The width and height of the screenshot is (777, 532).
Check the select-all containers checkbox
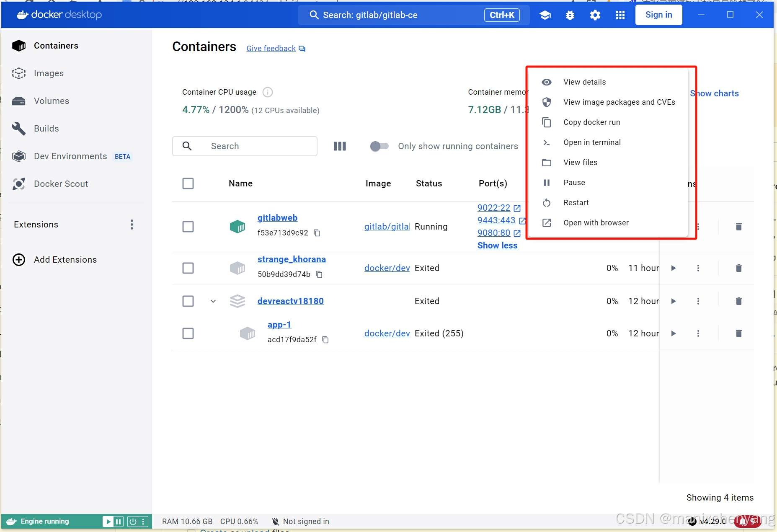tap(188, 183)
